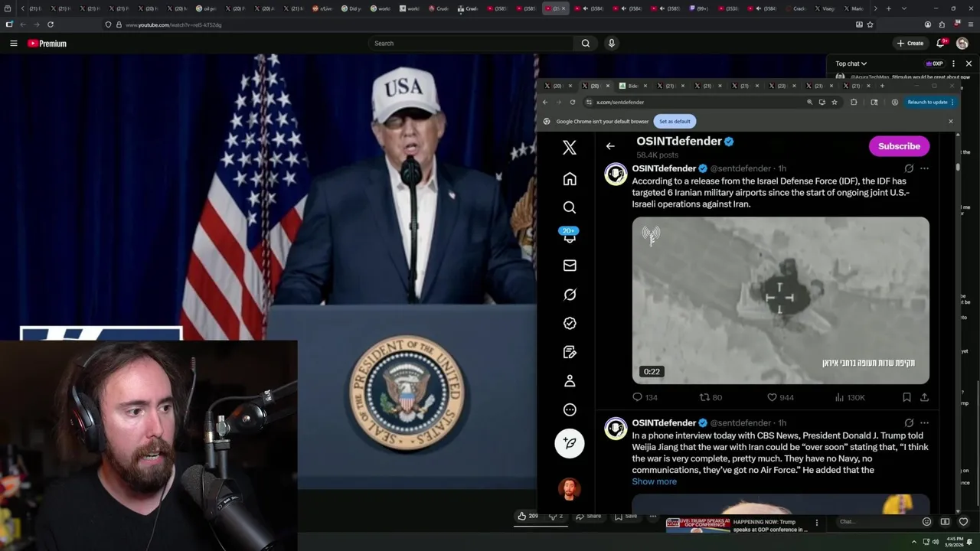Click the YouTube voice search microphone
The width and height of the screenshot is (980, 551).
tap(611, 43)
